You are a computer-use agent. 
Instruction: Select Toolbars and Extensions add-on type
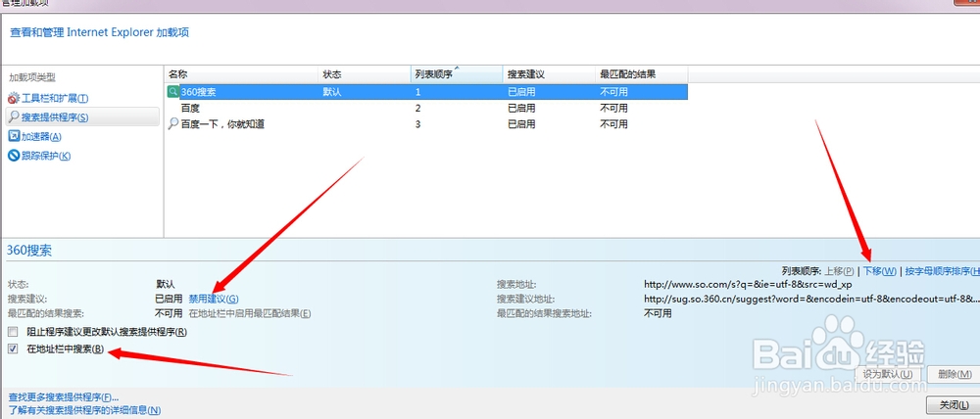point(48,99)
